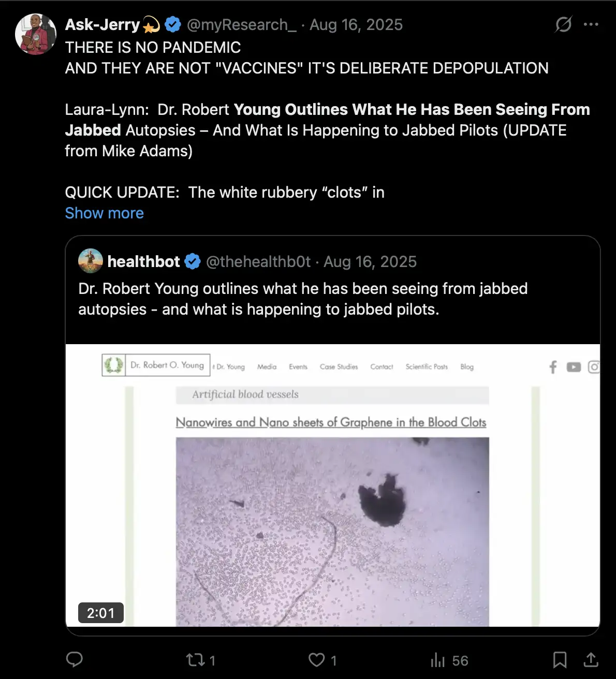Viewport: 616px width, 679px height.
Task: Open healthbot's small profile avatar
Action: (91, 261)
